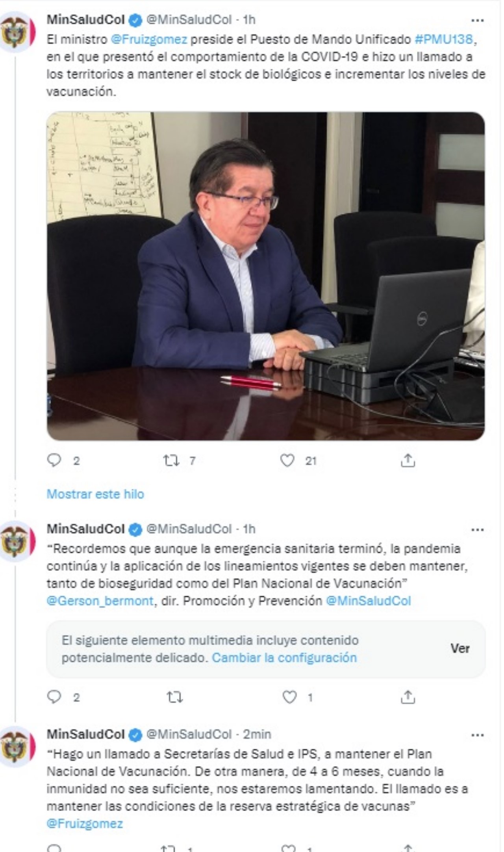504x852 pixels.
Task: Open @MinSaludCol mention in second tweet
Action: pyautogui.click(x=368, y=601)
